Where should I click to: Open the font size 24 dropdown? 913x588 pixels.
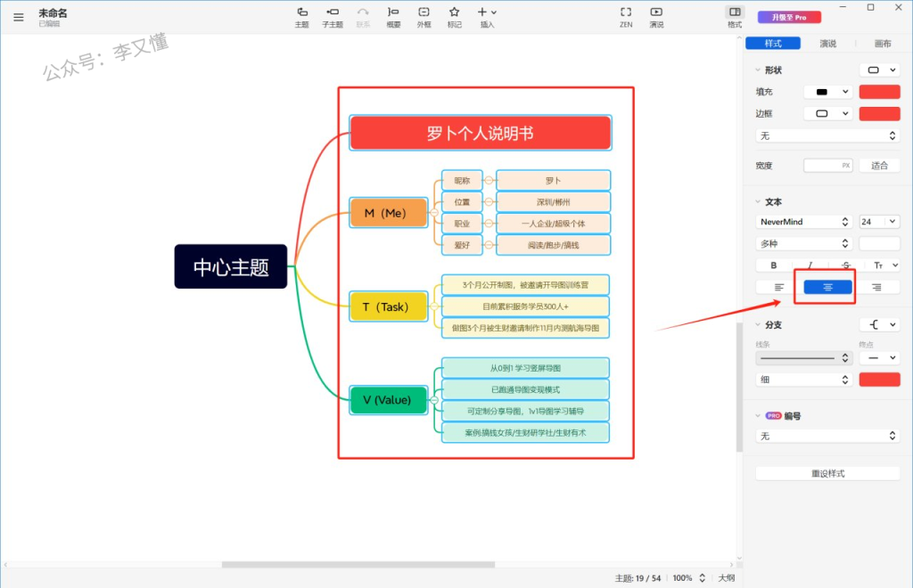click(x=879, y=221)
